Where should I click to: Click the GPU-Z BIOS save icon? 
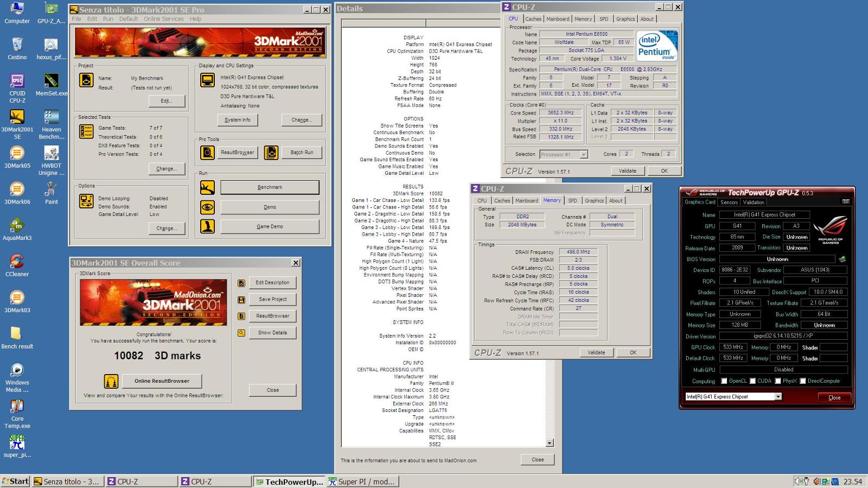click(842, 259)
